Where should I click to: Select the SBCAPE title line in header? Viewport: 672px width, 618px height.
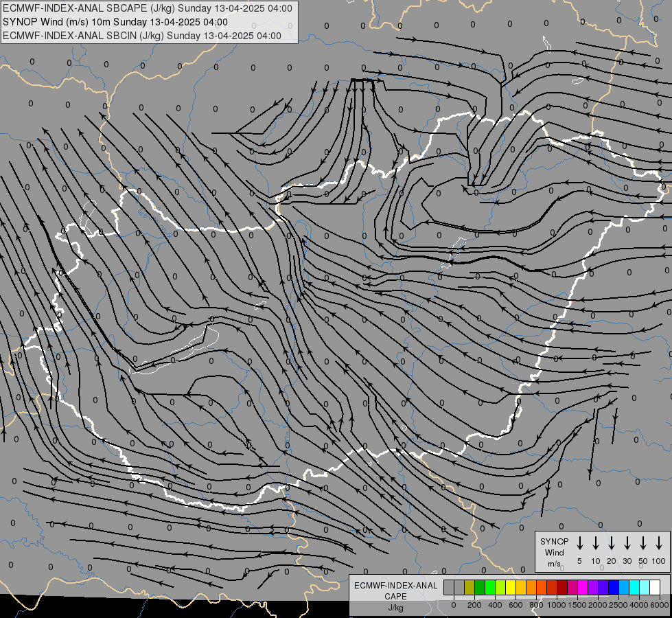pyautogui.click(x=148, y=8)
